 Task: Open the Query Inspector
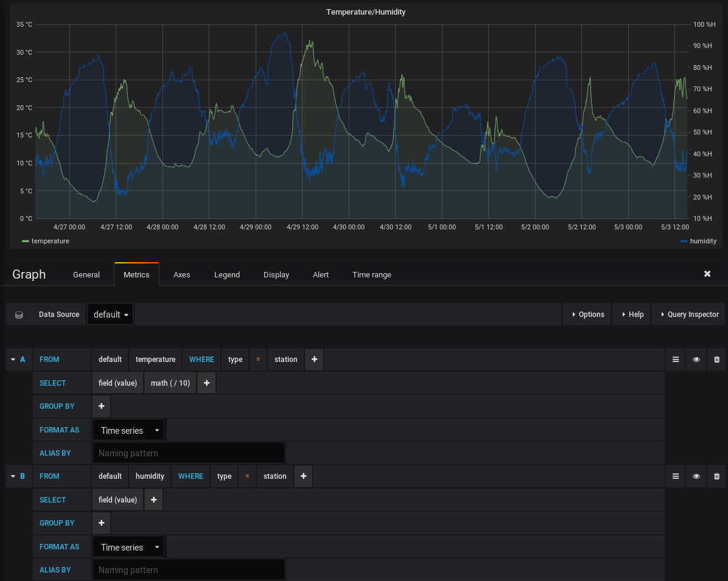(x=689, y=315)
